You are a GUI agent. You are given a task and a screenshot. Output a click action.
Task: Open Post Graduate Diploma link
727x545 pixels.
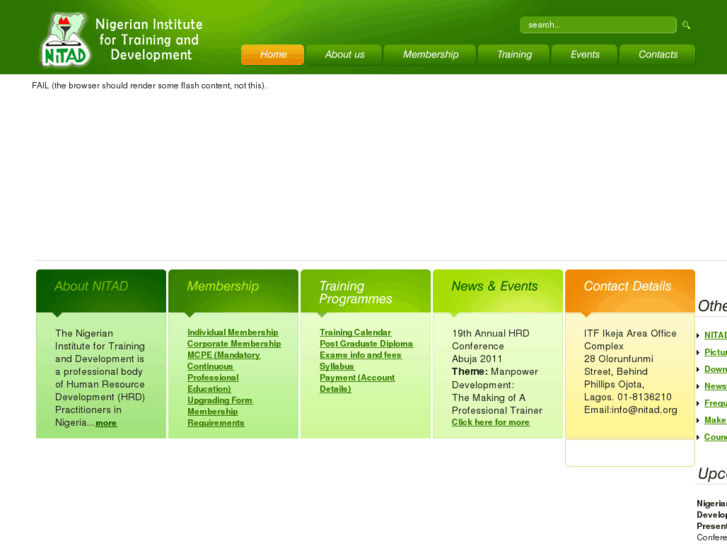366,344
